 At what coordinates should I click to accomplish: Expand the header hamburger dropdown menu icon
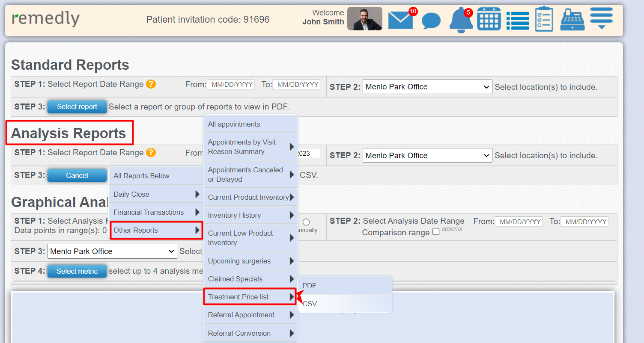pos(601,19)
